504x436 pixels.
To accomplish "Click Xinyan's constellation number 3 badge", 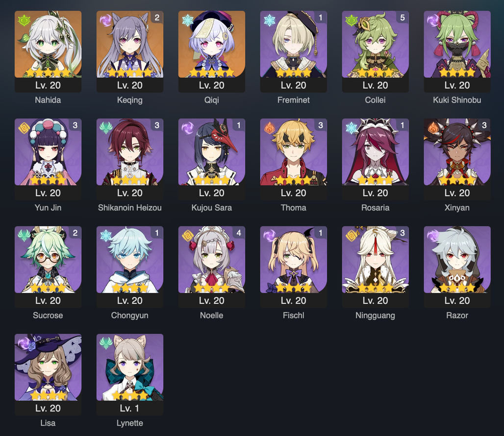I will pyautogui.click(x=484, y=125).
